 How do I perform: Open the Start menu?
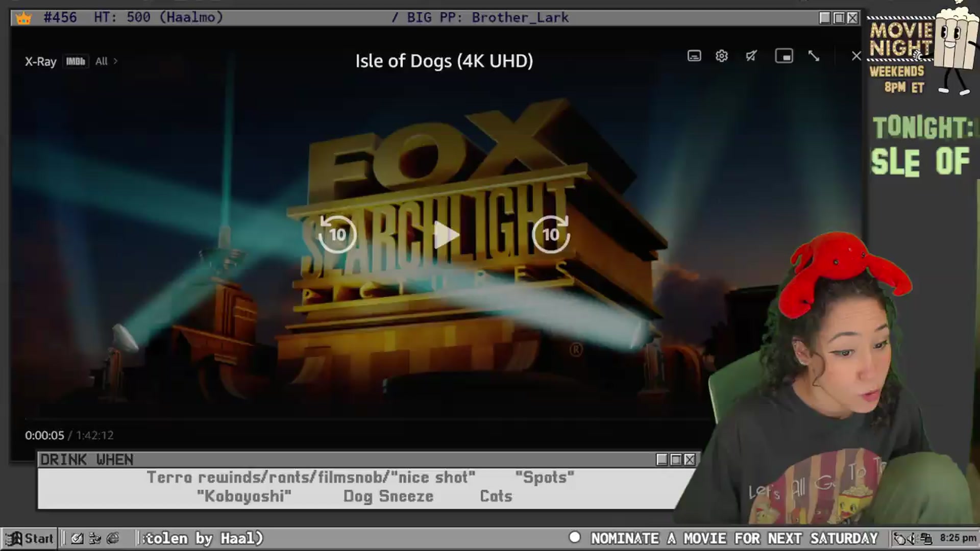click(30, 538)
